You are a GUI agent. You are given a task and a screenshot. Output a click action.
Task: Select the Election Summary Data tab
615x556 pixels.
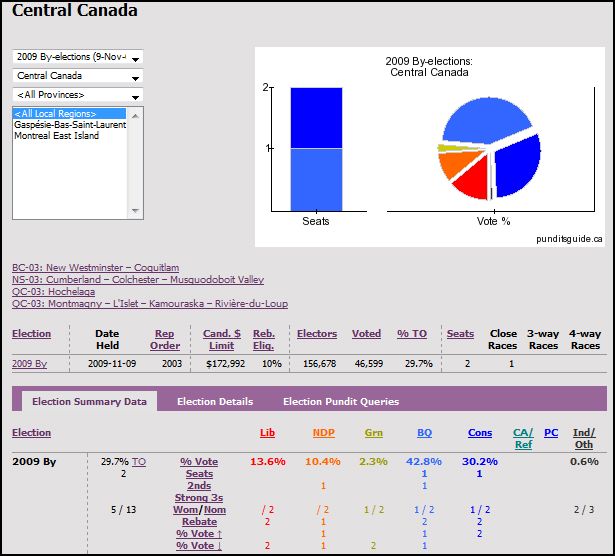click(x=89, y=401)
